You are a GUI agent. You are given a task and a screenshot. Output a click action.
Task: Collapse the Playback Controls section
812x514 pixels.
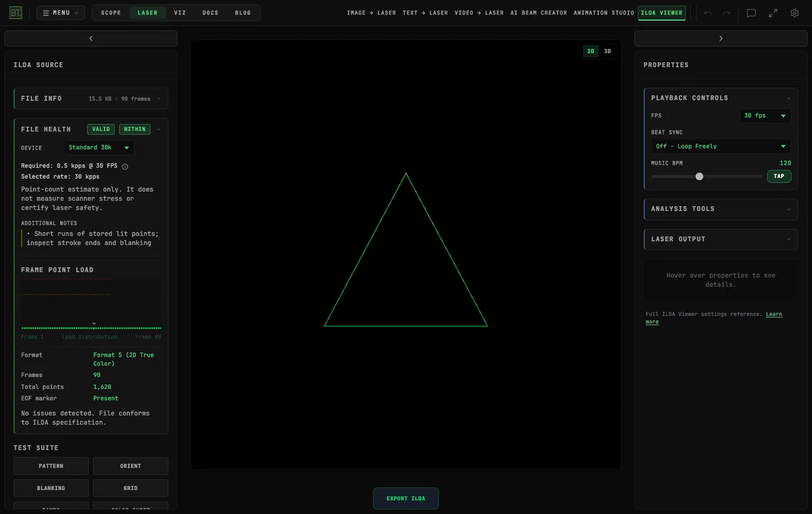(x=721, y=98)
